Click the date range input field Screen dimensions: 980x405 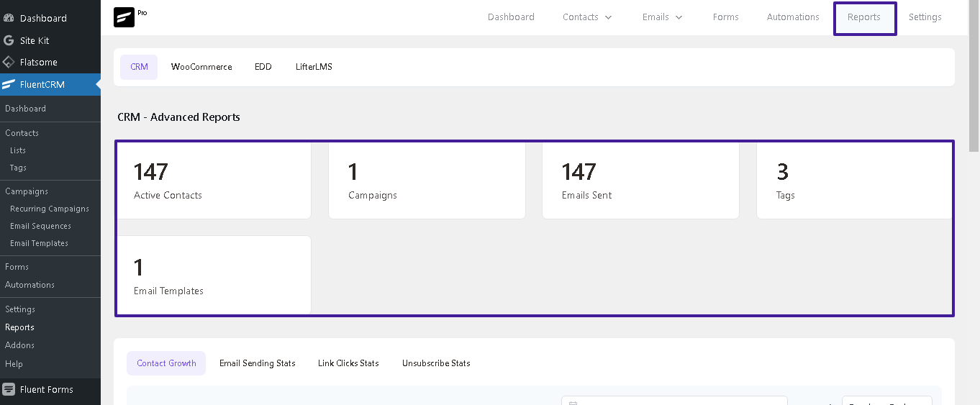(x=674, y=401)
